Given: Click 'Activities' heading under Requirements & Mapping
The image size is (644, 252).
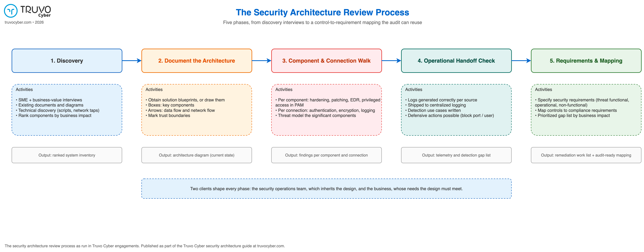Looking at the screenshot, I should tap(543, 90).
